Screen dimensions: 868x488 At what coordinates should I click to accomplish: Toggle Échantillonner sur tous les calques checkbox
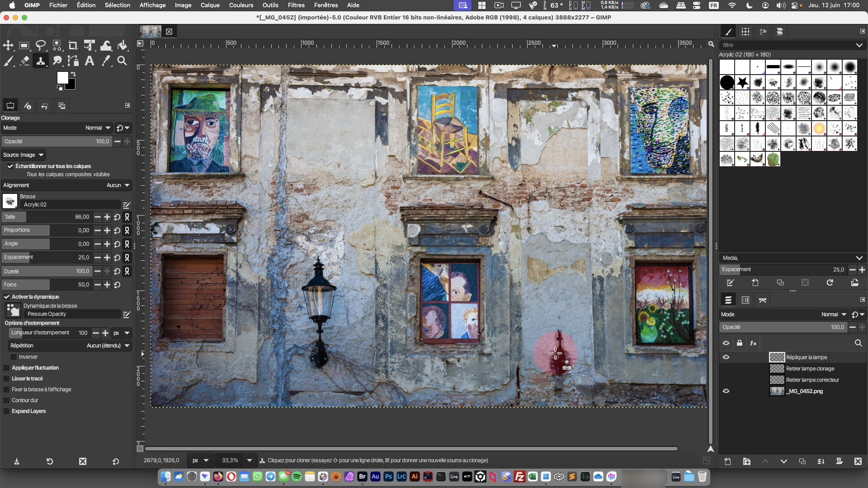pos(10,166)
